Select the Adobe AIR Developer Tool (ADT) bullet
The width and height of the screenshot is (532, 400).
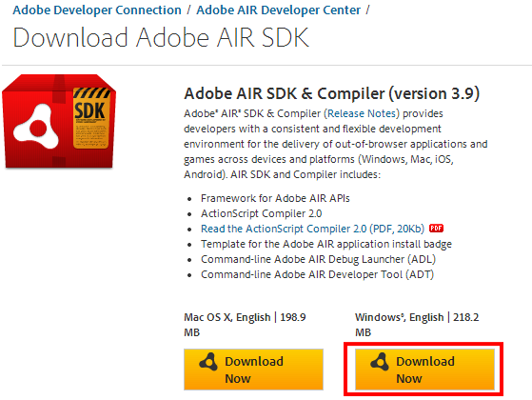coord(317,274)
